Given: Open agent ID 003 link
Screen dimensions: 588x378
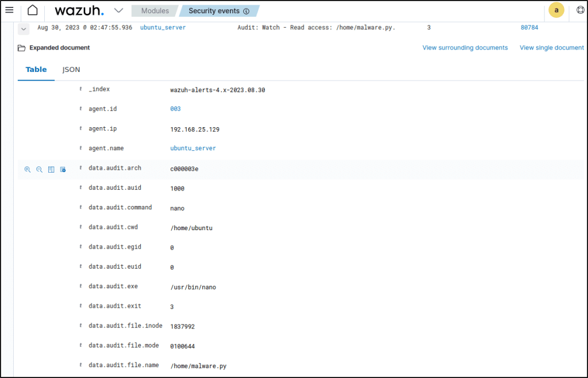Looking at the screenshot, I should [x=176, y=109].
